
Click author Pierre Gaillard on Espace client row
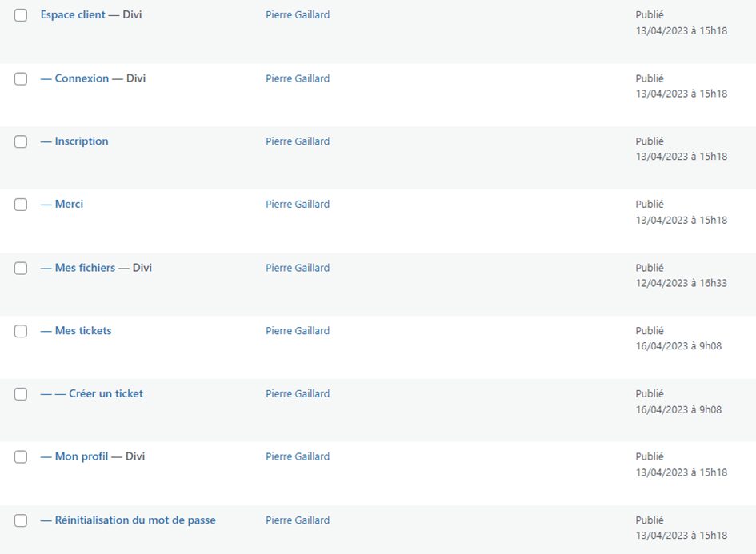[x=297, y=15]
